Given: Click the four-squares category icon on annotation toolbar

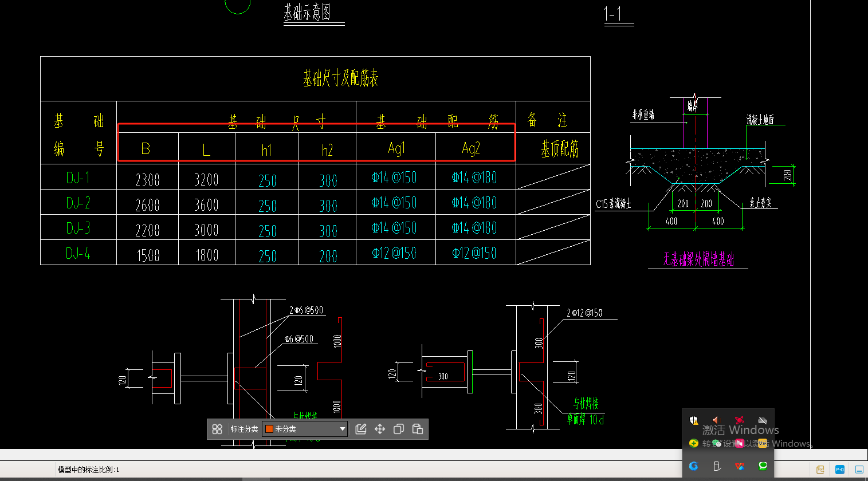Looking at the screenshot, I should click(217, 429).
